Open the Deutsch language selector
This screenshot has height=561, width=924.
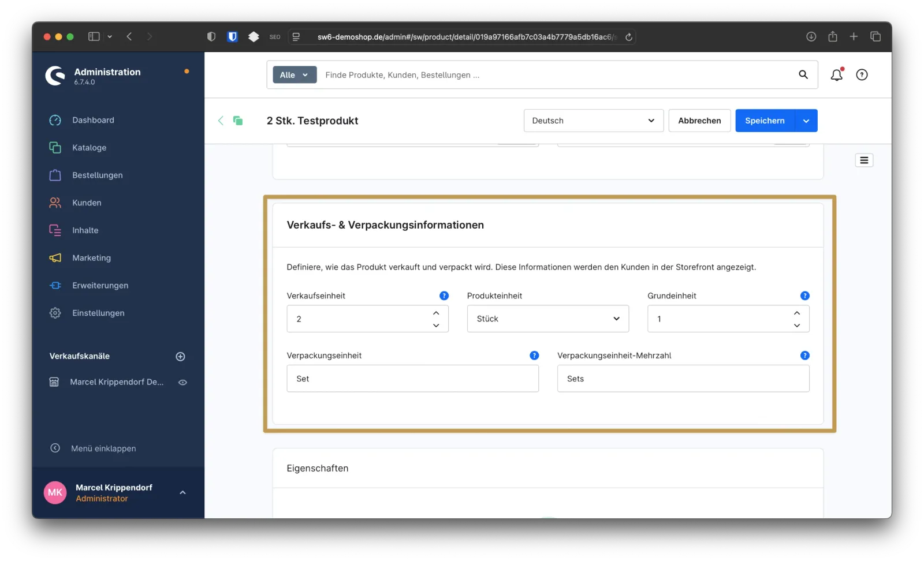click(593, 121)
